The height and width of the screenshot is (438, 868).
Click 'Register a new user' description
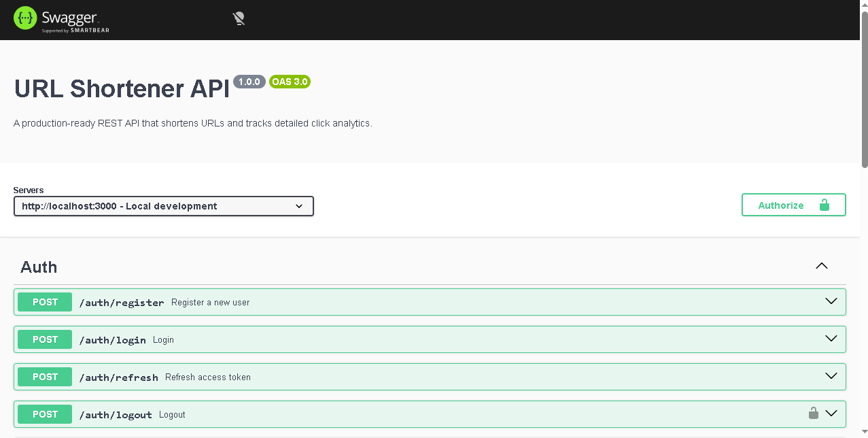pyautogui.click(x=211, y=303)
